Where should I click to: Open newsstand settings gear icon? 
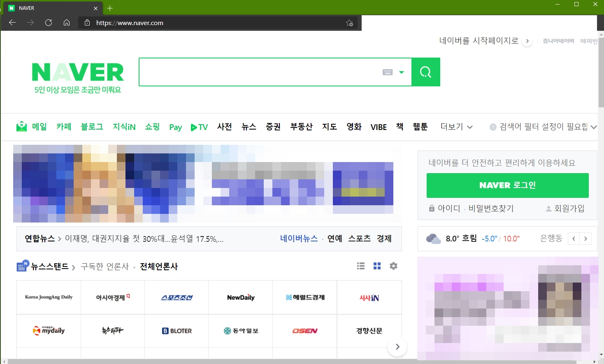click(393, 266)
